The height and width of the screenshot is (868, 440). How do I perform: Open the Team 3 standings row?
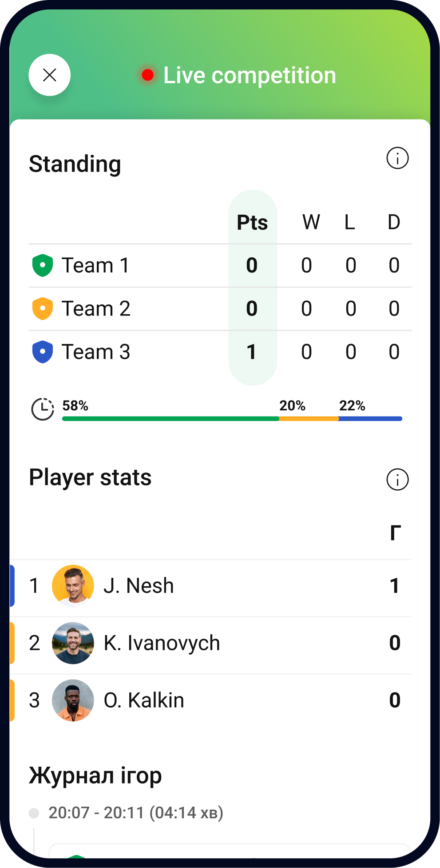178,351
